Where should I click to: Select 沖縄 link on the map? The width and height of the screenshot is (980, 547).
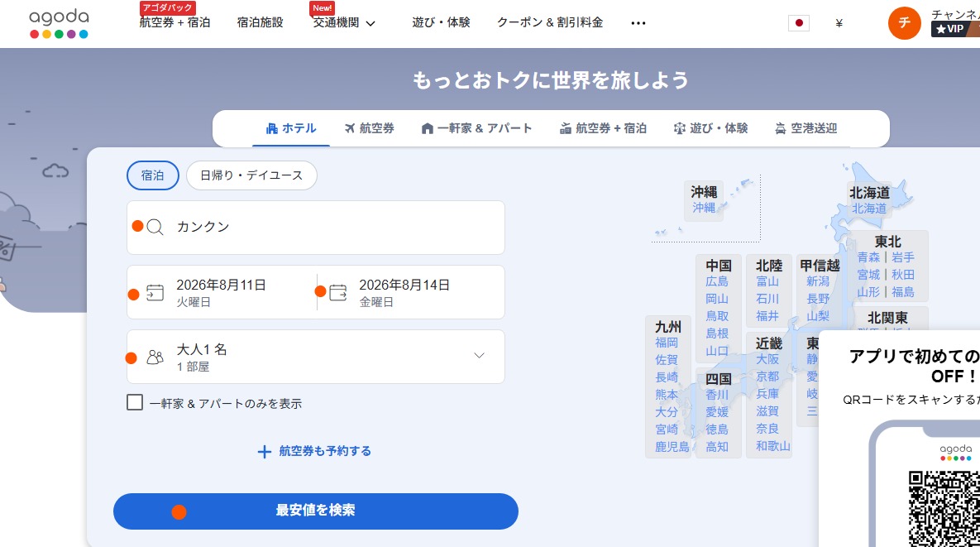pyautogui.click(x=703, y=208)
